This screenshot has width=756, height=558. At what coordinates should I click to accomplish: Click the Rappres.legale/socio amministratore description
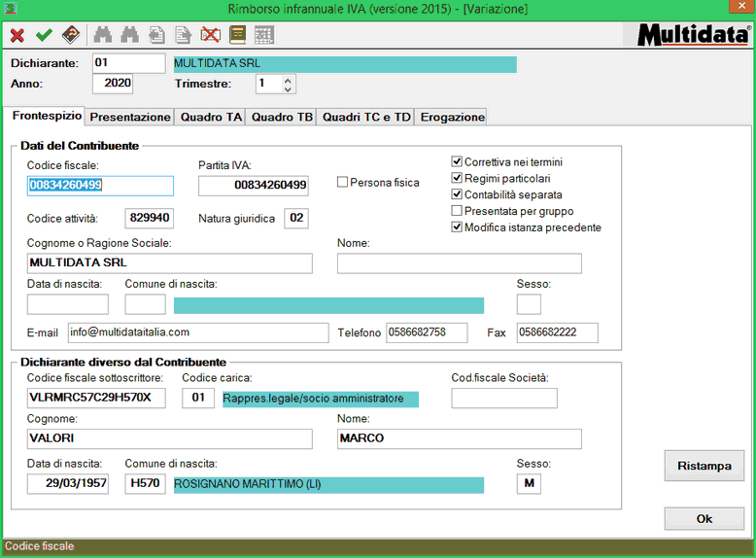tap(321, 400)
